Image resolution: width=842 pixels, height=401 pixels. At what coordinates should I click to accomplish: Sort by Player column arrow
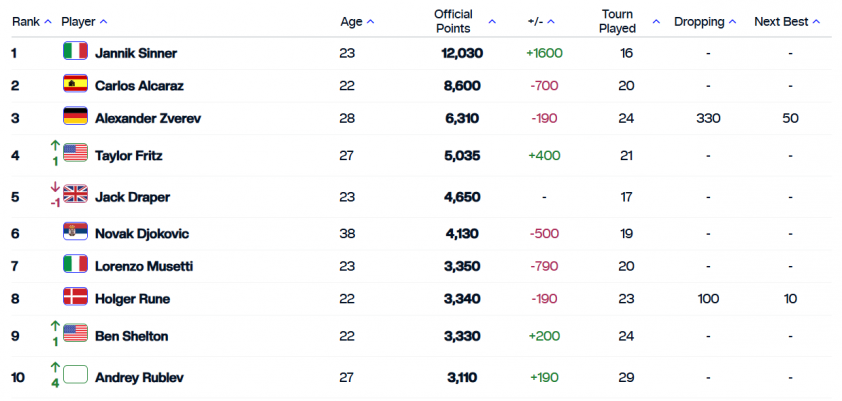(x=104, y=21)
